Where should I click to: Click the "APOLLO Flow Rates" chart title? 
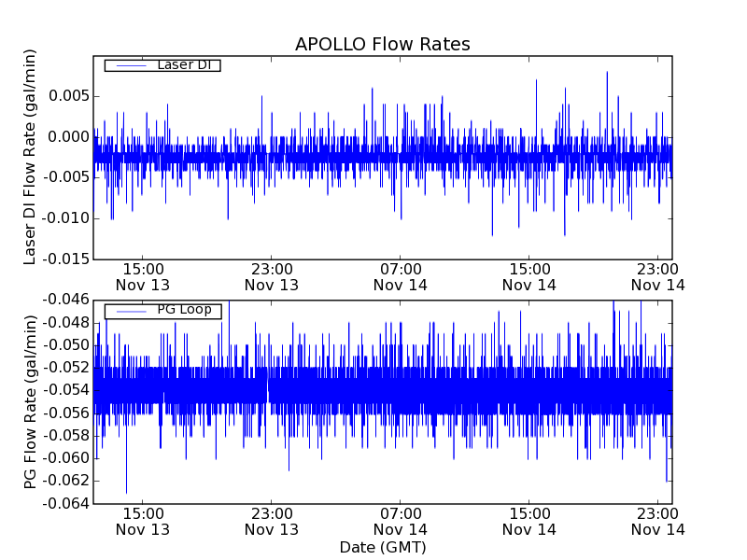382,45
